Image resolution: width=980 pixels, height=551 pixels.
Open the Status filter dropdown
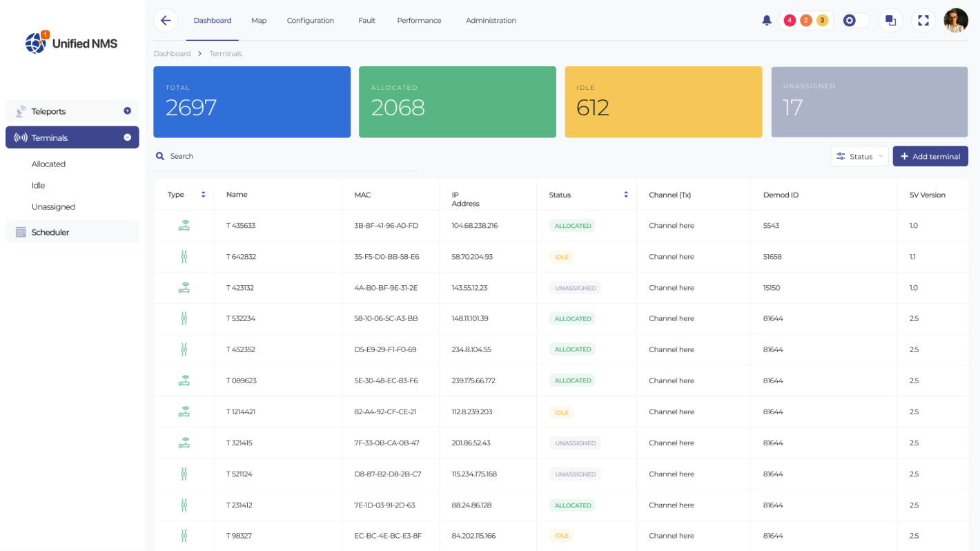(x=859, y=156)
